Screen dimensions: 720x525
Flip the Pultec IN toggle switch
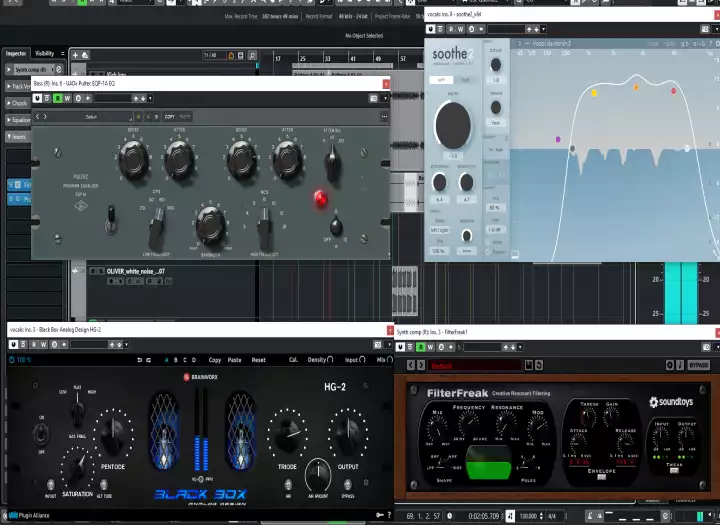(x=111, y=220)
